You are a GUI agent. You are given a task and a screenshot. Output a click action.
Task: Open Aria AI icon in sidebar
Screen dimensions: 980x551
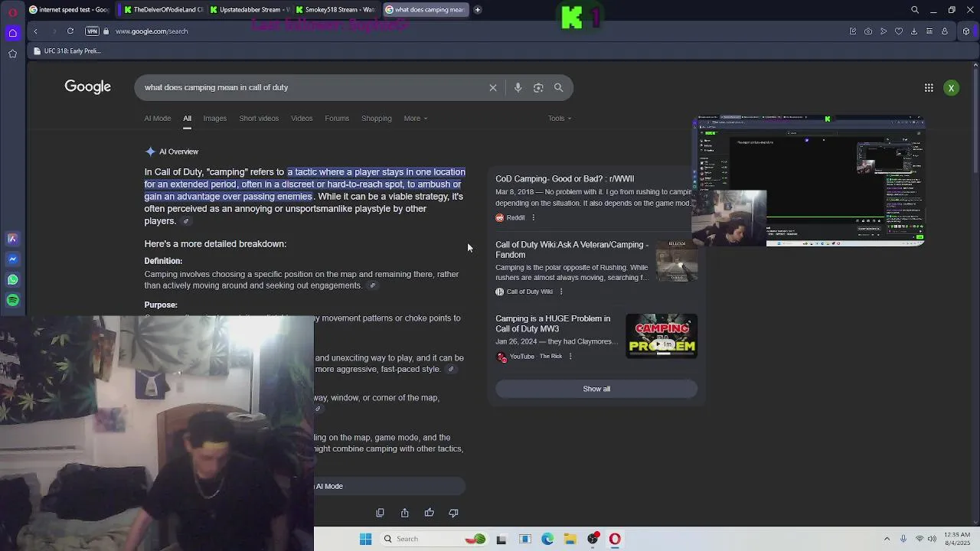click(12, 239)
